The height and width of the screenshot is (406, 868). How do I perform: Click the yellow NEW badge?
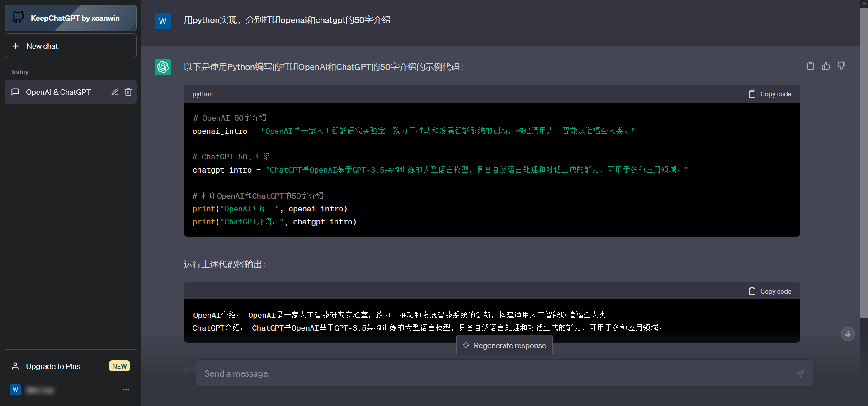pos(119,366)
